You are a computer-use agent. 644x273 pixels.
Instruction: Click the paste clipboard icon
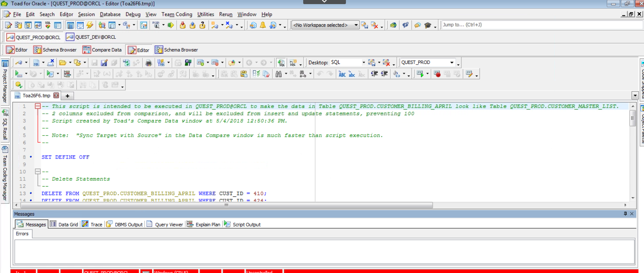pos(244,74)
